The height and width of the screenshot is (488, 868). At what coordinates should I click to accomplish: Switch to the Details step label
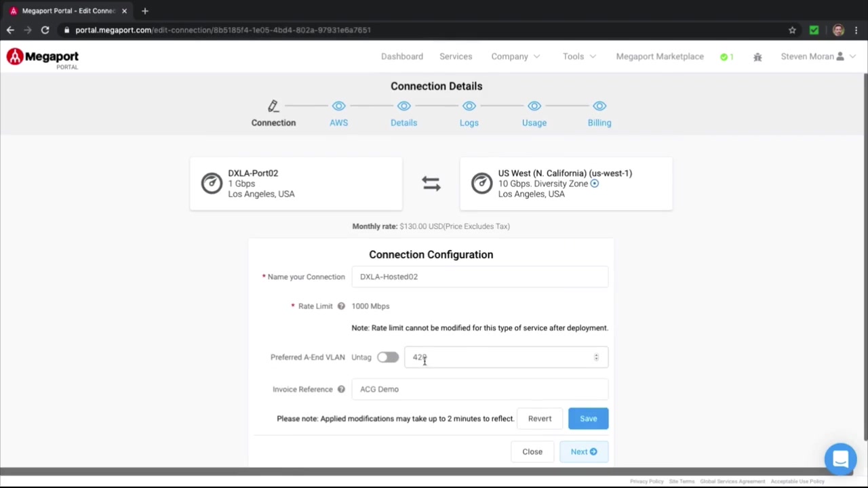[x=403, y=123]
